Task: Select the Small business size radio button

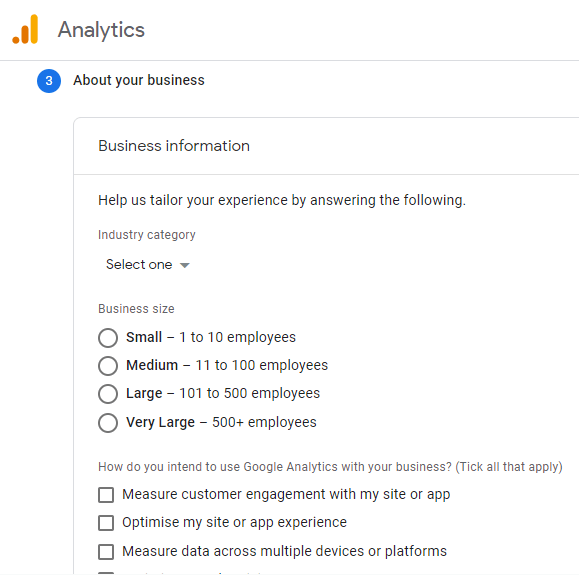Action: (108, 338)
